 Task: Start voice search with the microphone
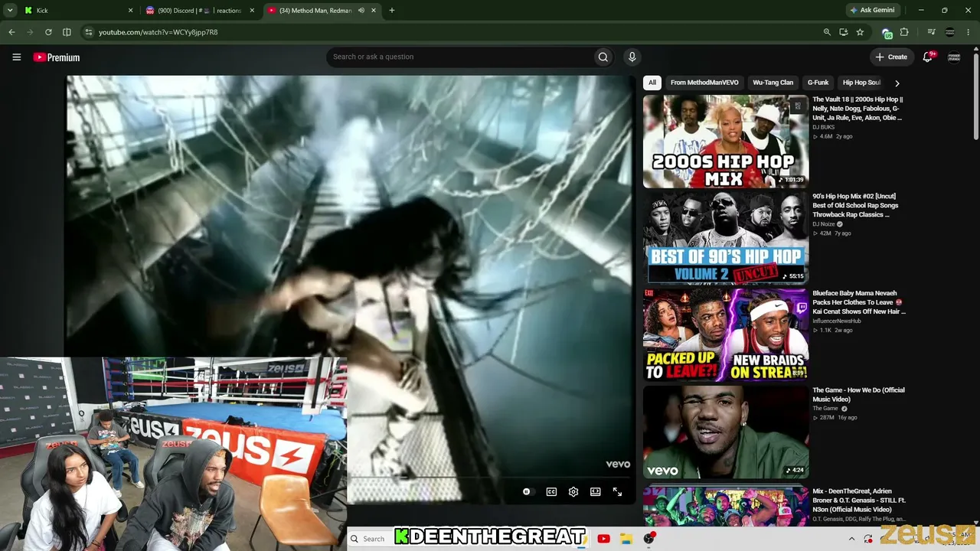pos(632,57)
